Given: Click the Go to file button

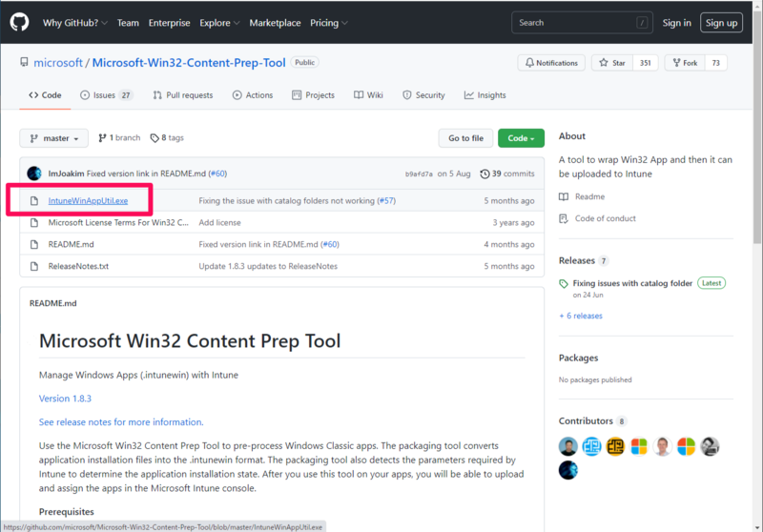Looking at the screenshot, I should 465,138.
